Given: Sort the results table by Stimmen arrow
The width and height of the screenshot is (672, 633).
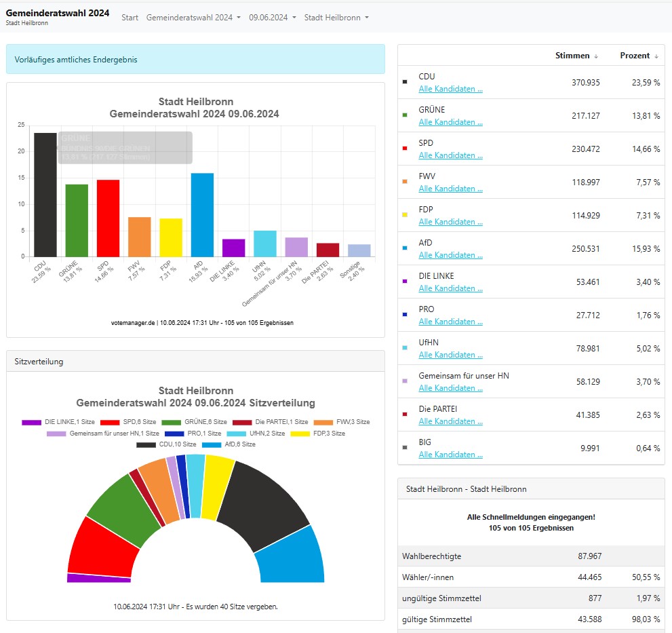Looking at the screenshot, I should point(596,56).
